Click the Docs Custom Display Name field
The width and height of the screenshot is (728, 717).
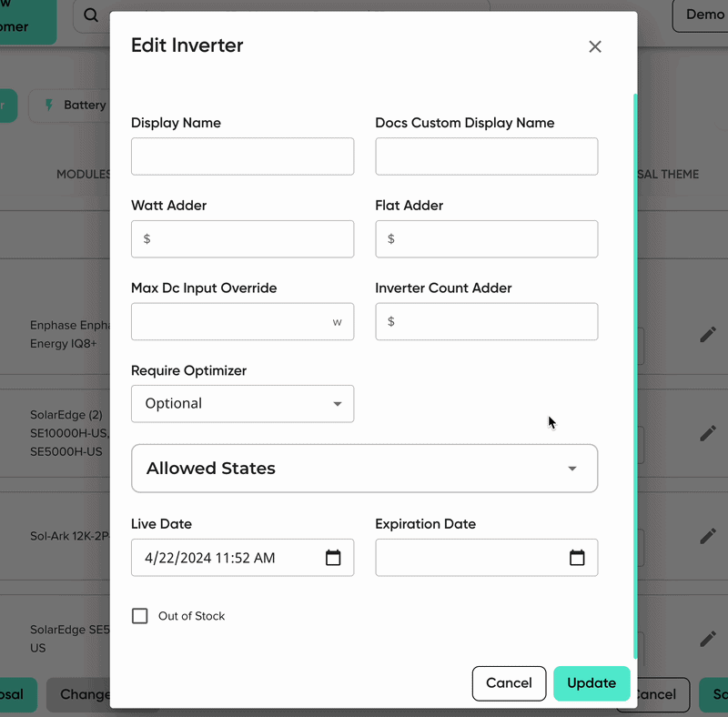point(487,157)
